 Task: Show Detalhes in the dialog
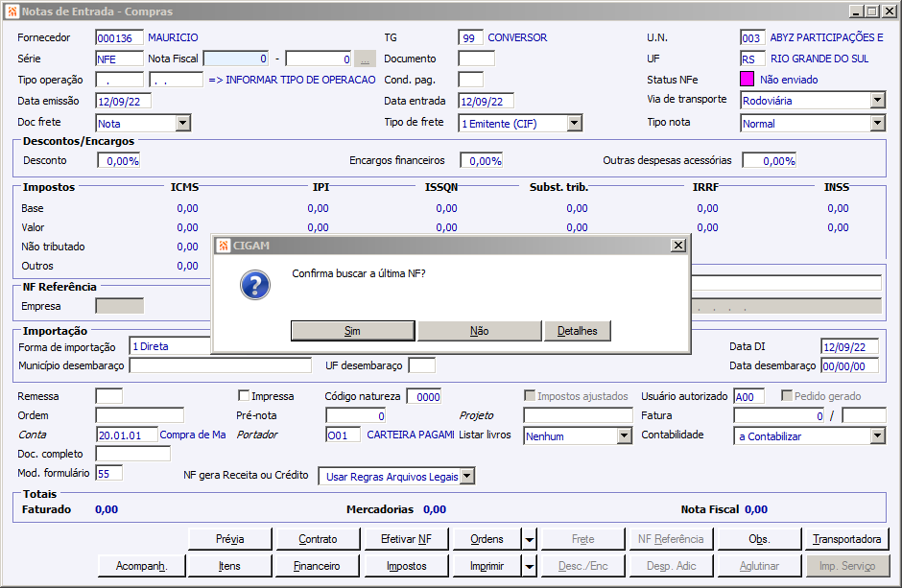(x=577, y=331)
